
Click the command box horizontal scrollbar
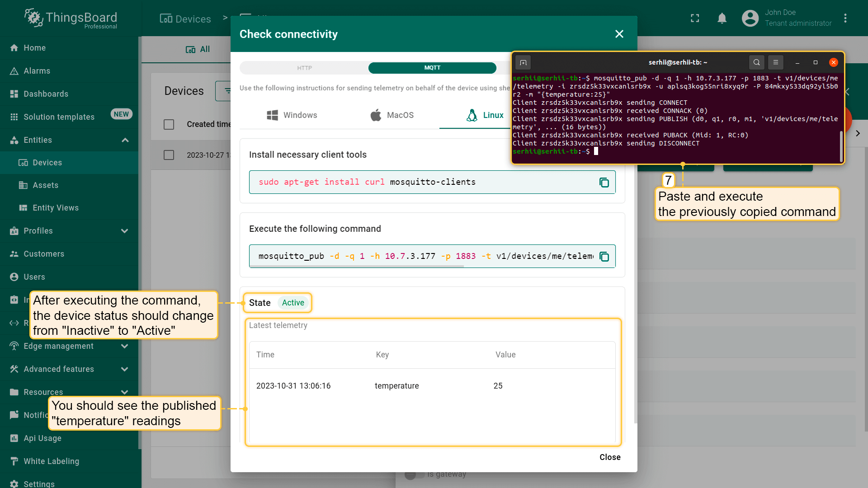[x=357, y=267]
